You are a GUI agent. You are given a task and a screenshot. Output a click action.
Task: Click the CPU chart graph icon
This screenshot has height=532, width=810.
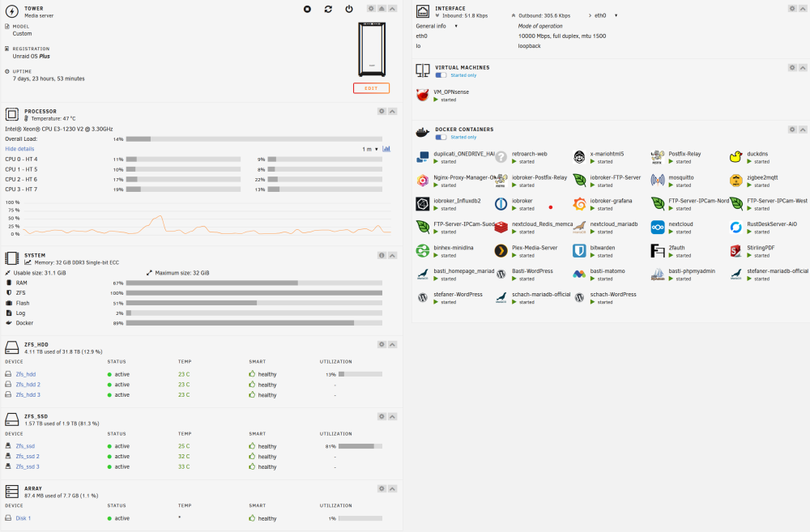click(386, 149)
